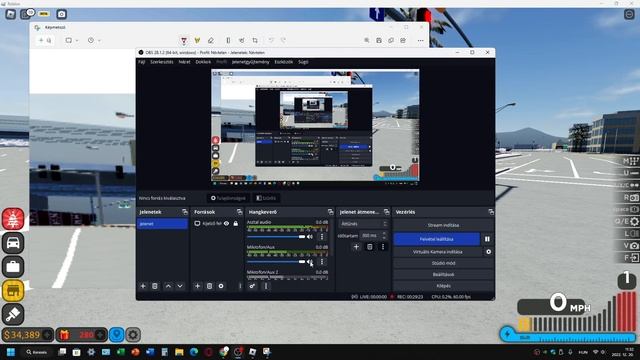Open the Súgó menu in OBS
640x360 pixels.
[303, 62]
